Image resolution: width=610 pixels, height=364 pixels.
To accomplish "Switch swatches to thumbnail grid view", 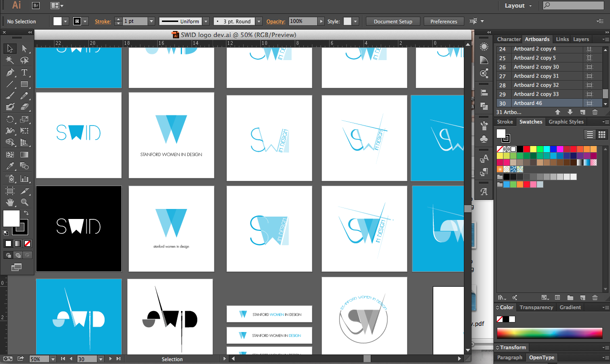I will click(601, 135).
